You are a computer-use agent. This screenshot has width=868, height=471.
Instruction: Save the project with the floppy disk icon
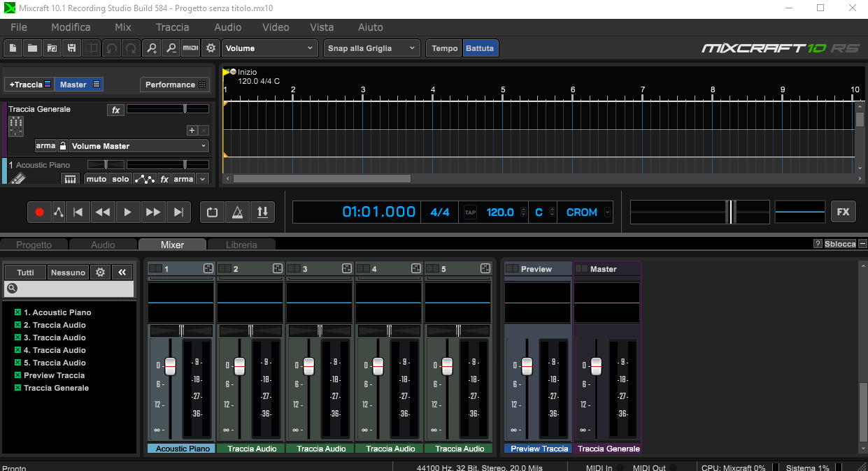[x=71, y=48]
